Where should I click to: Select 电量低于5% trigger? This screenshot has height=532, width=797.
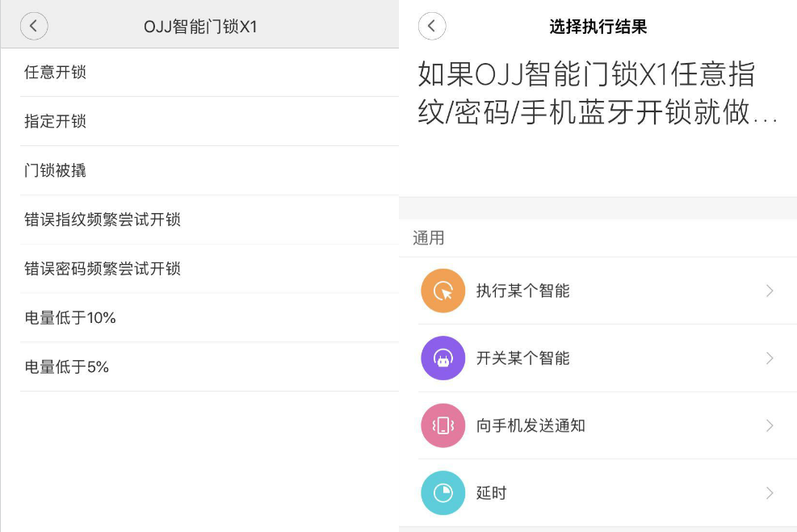tap(66, 367)
